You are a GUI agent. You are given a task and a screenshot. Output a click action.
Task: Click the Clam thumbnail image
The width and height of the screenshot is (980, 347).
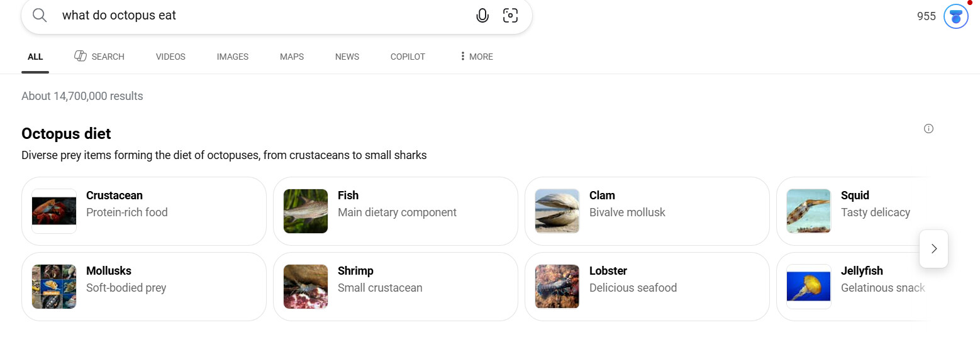pyautogui.click(x=557, y=211)
